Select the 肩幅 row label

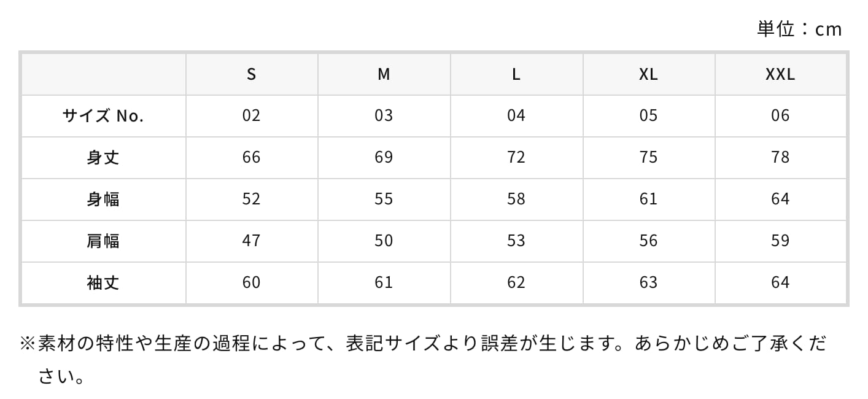tap(103, 241)
